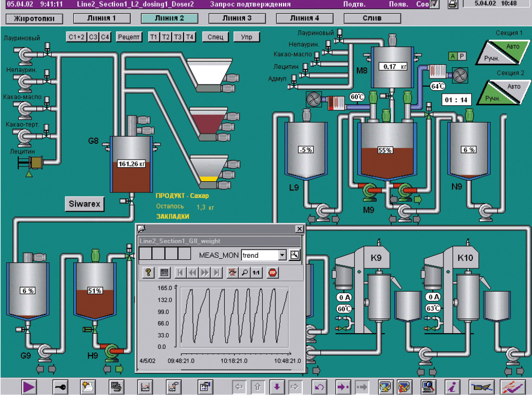Click the Siwarex button
Screen dimensions: 532x395
tap(86, 204)
